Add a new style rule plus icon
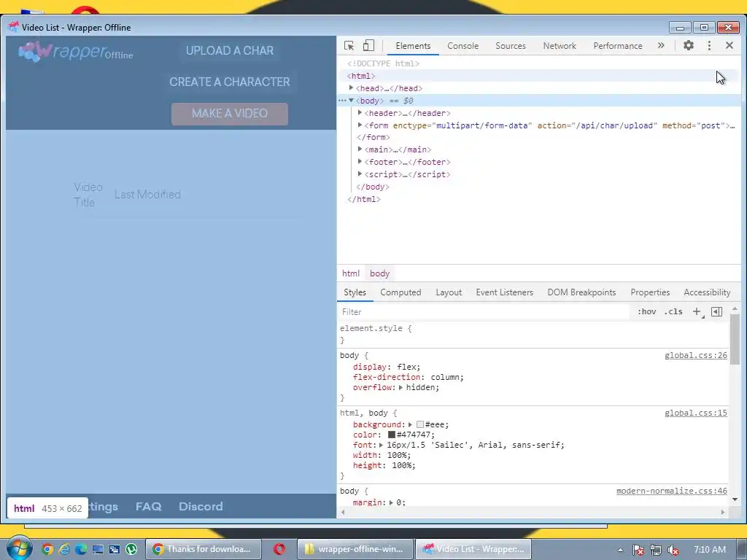This screenshot has height=560, width=747. click(x=697, y=312)
